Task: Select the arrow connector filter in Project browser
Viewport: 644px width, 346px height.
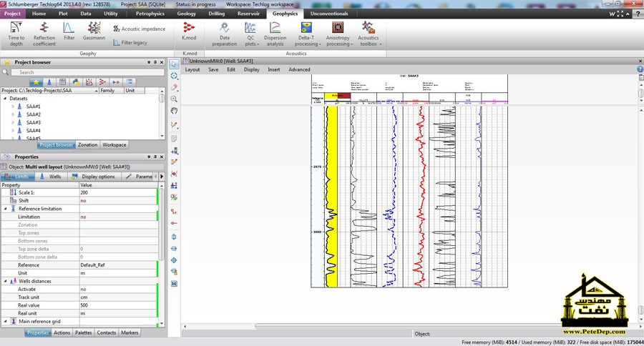Action: [116, 82]
